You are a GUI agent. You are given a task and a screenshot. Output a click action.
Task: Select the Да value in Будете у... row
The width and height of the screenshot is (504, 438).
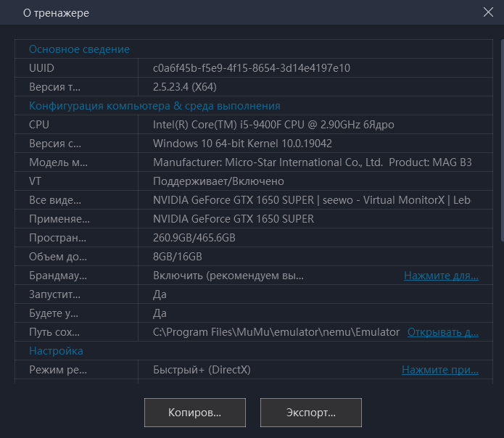(160, 313)
